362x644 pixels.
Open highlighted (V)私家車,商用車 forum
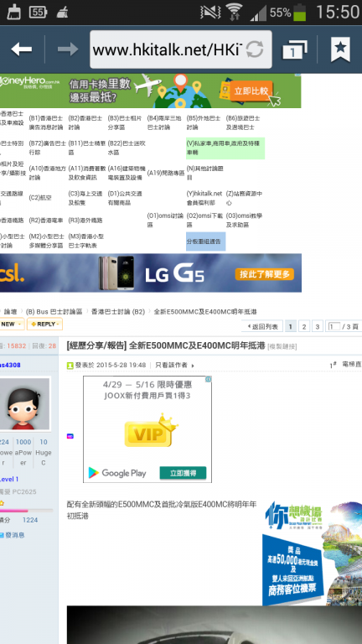coord(225,148)
